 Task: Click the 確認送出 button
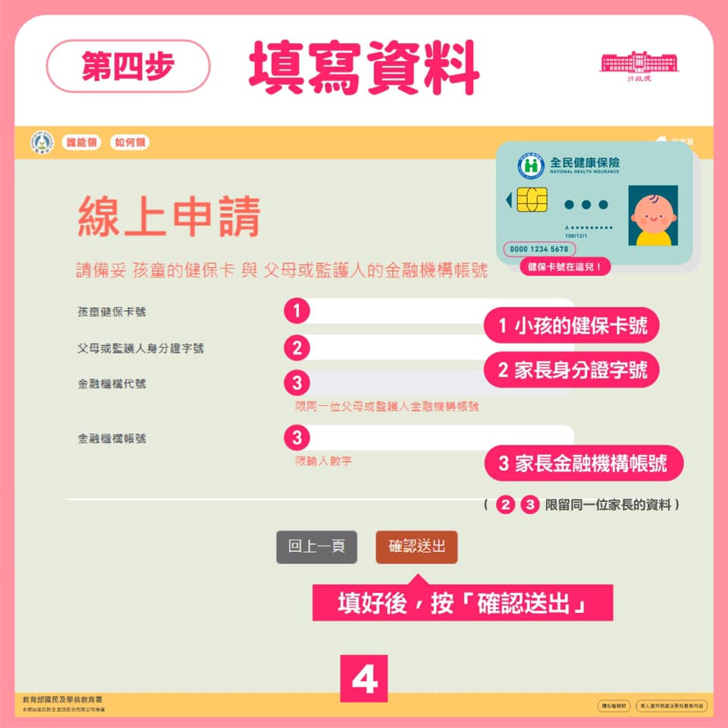pos(416,547)
